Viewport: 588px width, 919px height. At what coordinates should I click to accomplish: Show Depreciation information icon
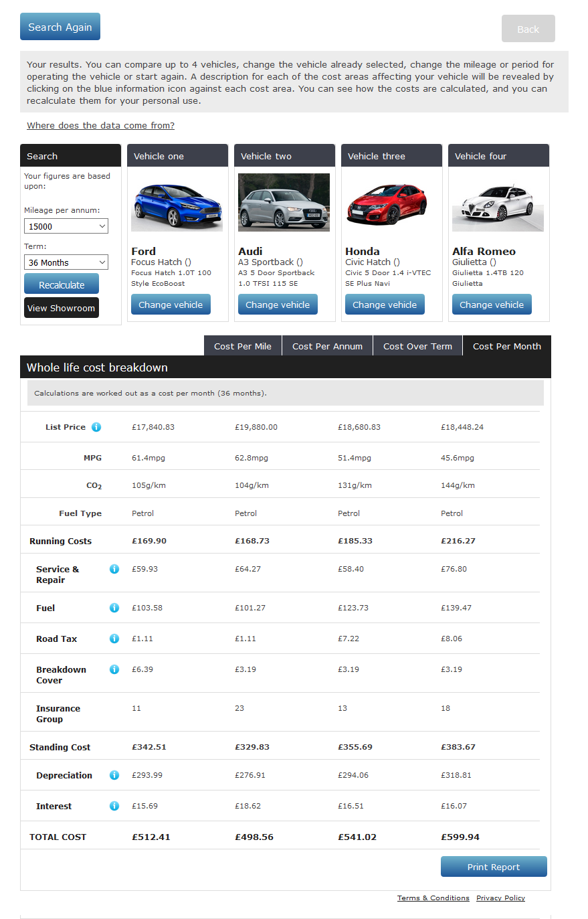114,775
